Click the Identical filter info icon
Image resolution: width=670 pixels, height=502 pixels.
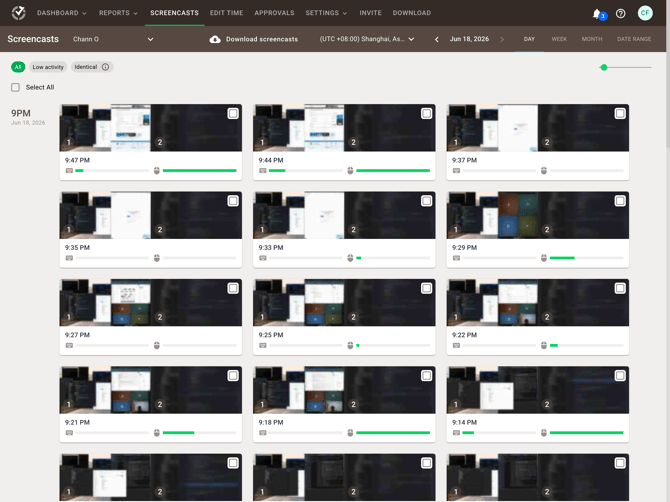pyautogui.click(x=106, y=67)
